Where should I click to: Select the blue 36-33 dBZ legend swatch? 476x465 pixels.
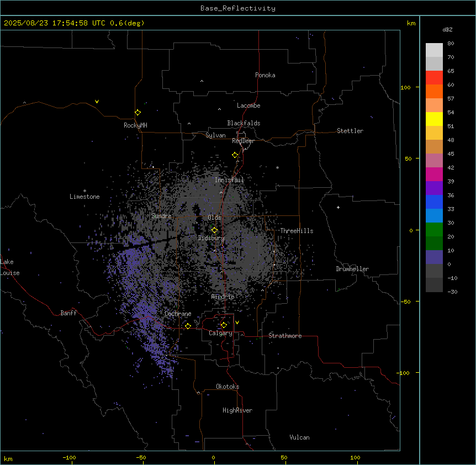(434, 202)
